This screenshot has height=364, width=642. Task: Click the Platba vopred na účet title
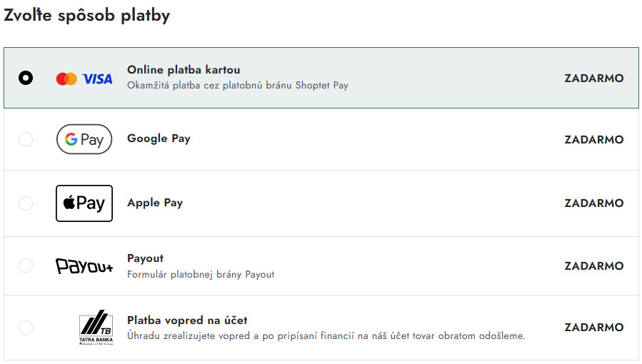[187, 320]
